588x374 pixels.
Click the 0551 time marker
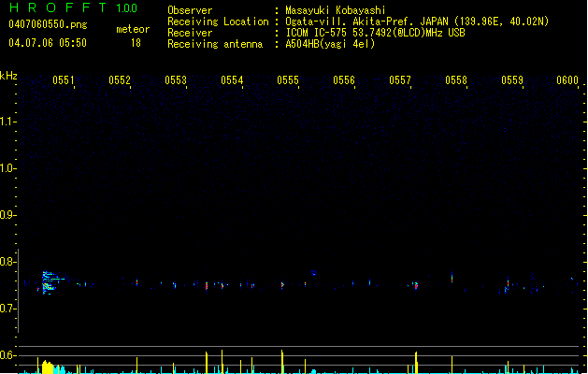63,80
